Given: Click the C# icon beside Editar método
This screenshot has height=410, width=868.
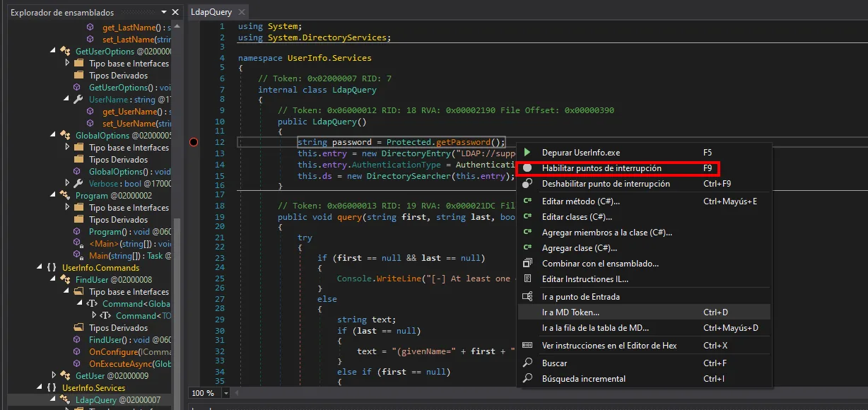Looking at the screenshot, I should tap(527, 201).
